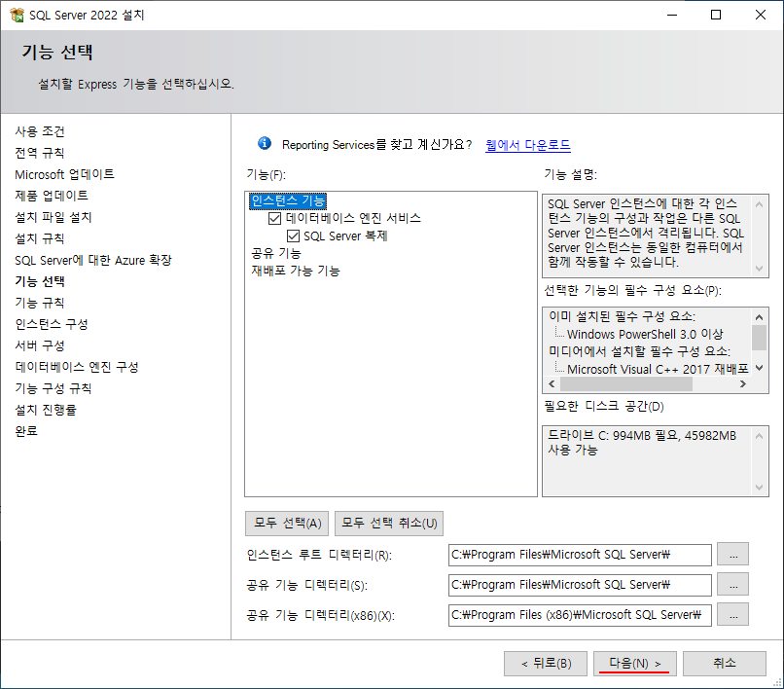
Task: Click the disk space box scroll-up arrow
Action: tap(759, 436)
